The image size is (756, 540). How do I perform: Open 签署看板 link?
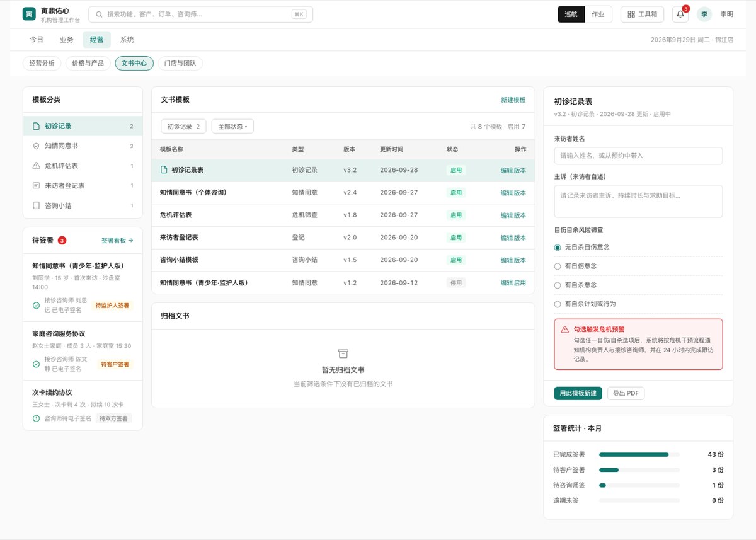(117, 240)
